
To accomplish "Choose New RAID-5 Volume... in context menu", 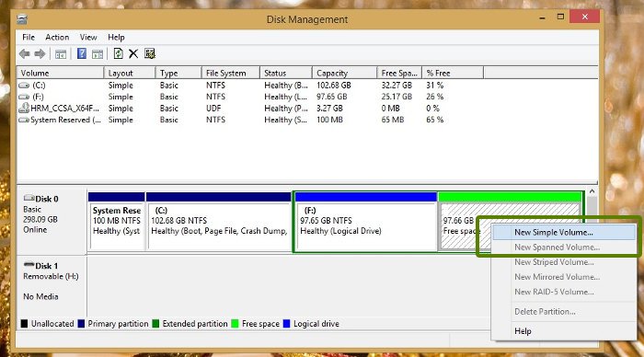I will [564, 292].
